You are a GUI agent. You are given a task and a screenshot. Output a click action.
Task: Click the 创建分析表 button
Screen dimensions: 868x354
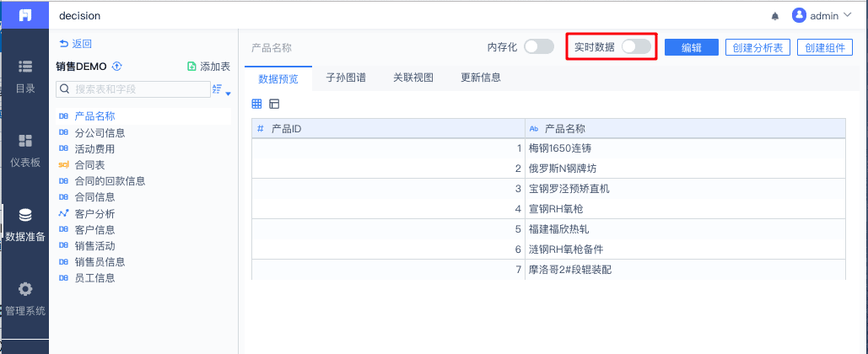click(757, 48)
